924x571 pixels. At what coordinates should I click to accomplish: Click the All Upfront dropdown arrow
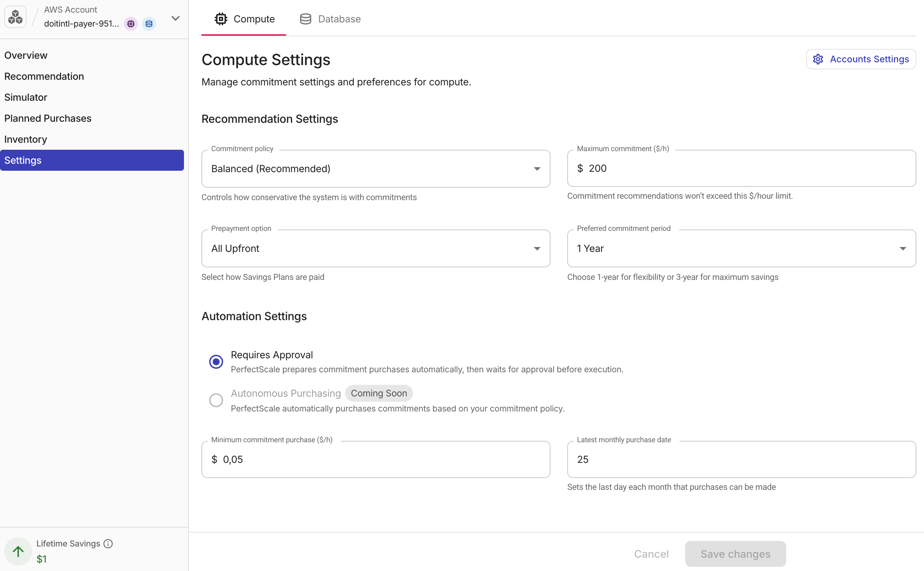pos(537,248)
